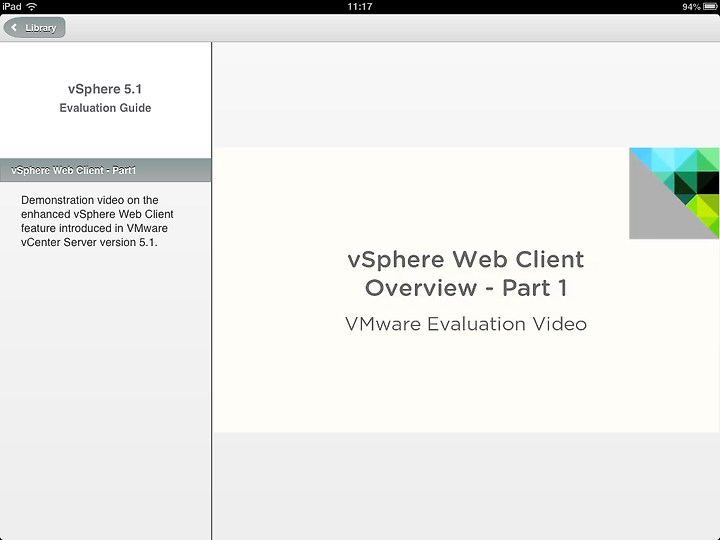
Task: Tap the iPad label in status bar
Action: (x=12, y=6)
